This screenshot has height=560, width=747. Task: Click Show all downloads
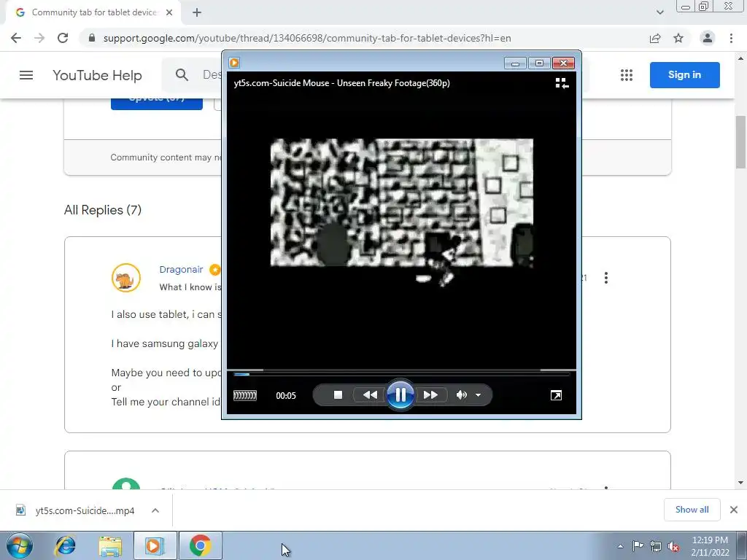tap(692, 510)
